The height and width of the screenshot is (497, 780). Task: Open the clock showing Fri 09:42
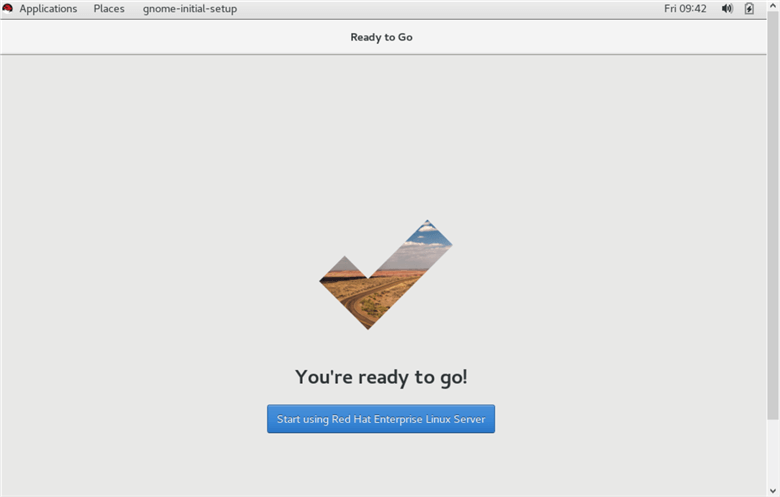coord(685,8)
